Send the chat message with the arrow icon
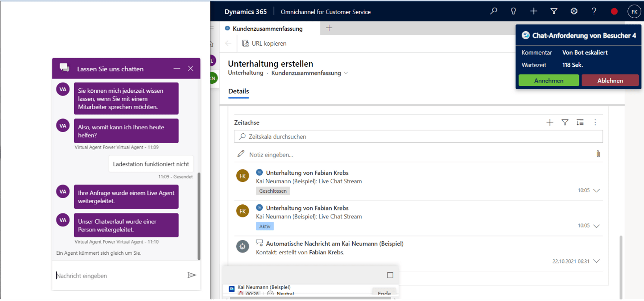Image resolution: width=644 pixels, height=301 pixels. [x=192, y=275]
